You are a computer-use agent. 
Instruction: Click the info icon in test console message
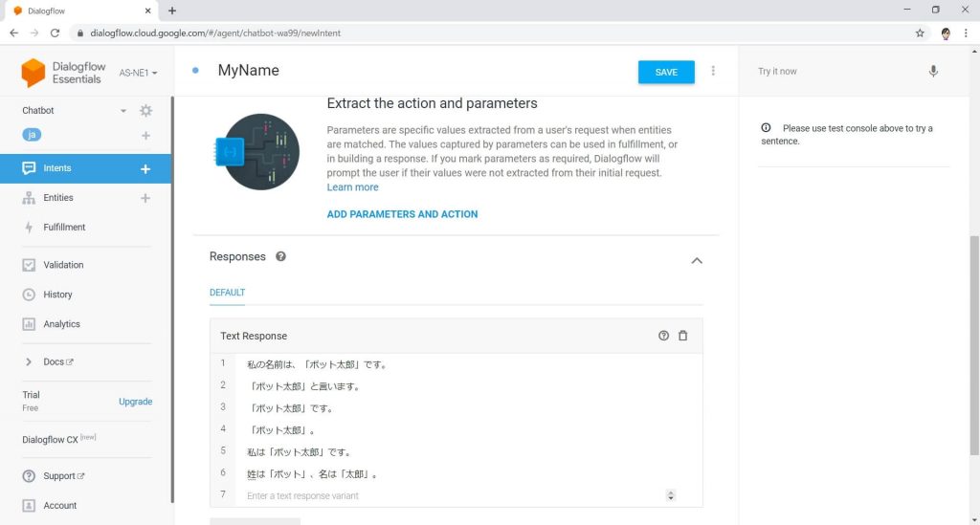(x=766, y=127)
